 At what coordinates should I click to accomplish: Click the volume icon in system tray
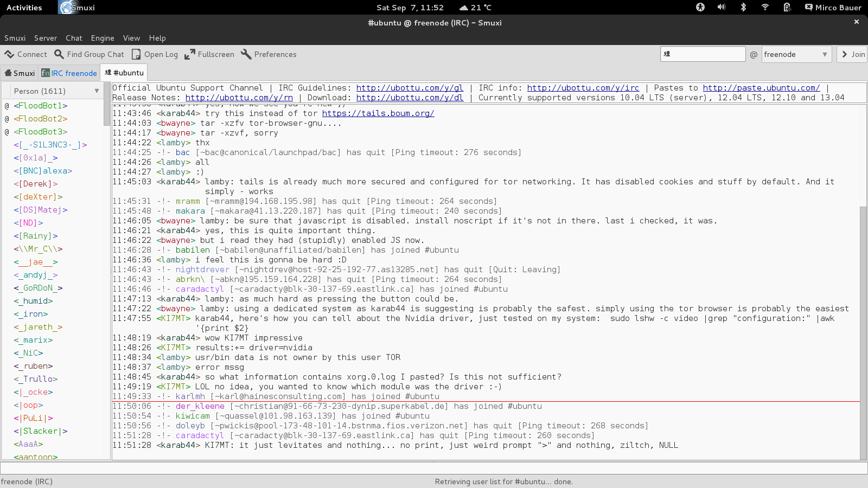[722, 8]
